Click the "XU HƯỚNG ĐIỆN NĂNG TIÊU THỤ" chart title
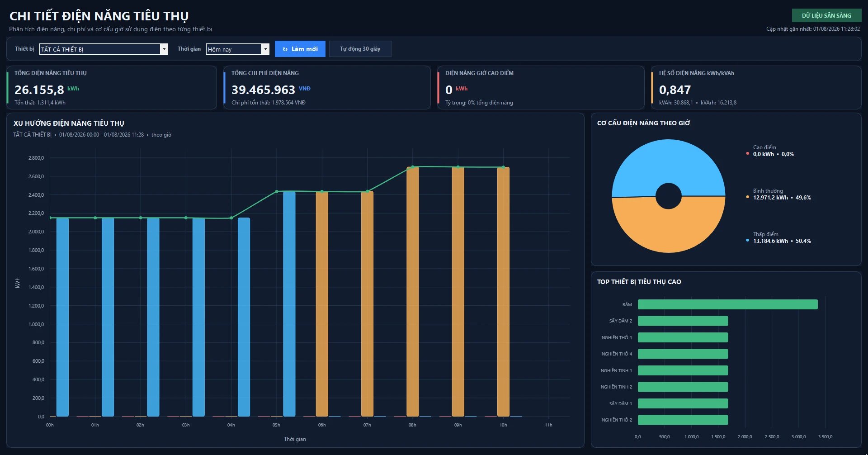Viewport: 868px width, 455px height. [69, 123]
